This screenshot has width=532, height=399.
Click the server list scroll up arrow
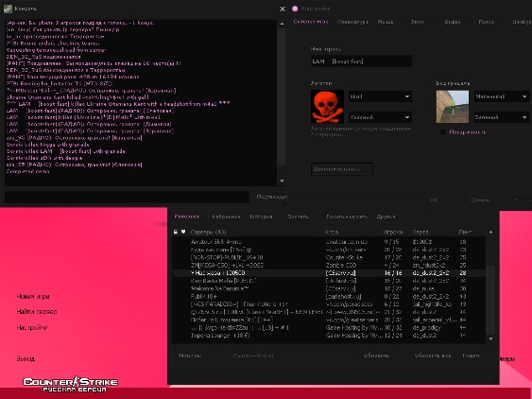[490, 232]
